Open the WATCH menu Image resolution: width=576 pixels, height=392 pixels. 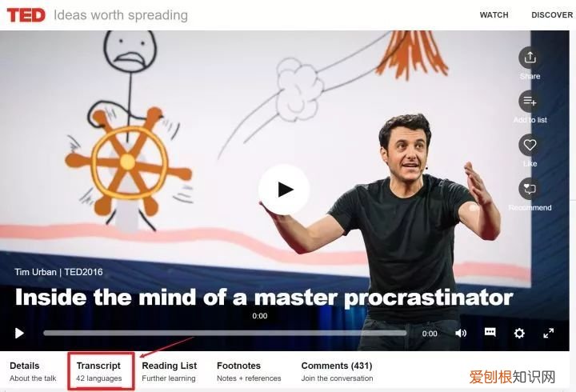coord(494,15)
